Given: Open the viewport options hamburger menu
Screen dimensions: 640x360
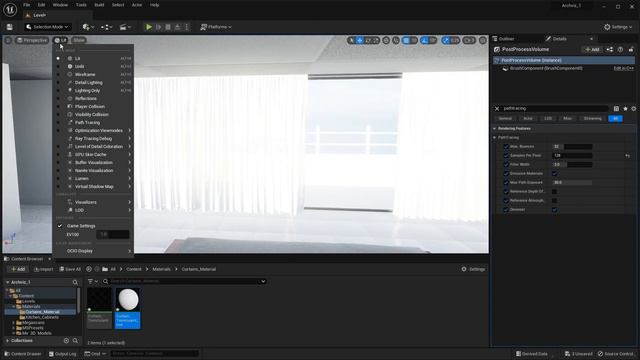Looking at the screenshot, I should (x=8, y=40).
